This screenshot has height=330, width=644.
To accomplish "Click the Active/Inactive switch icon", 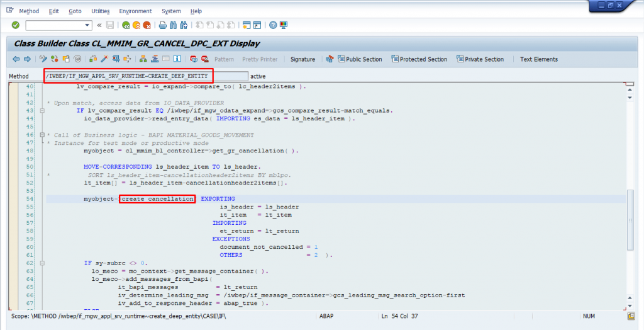I will (x=54, y=59).
